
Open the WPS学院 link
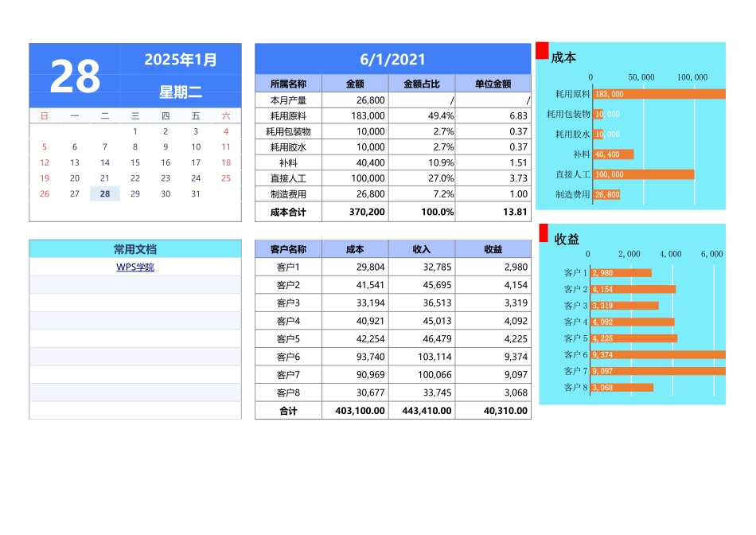click(134, 268)
